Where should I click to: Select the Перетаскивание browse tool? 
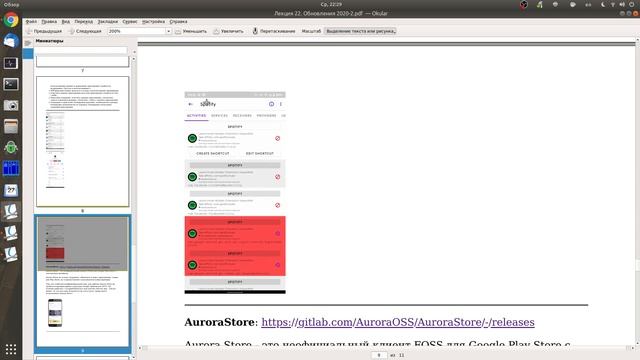click(273, 31)
